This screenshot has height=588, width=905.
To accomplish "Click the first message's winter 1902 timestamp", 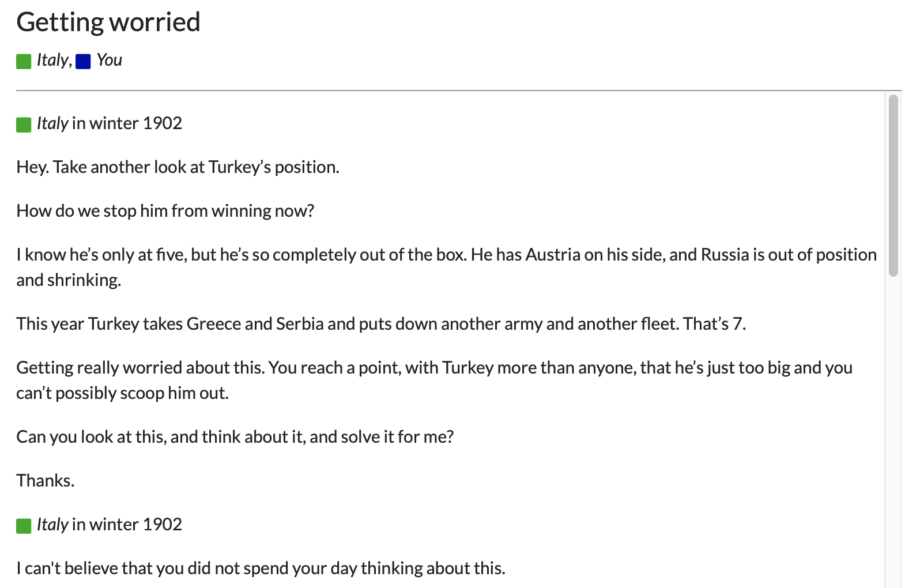I will (127, 123).
